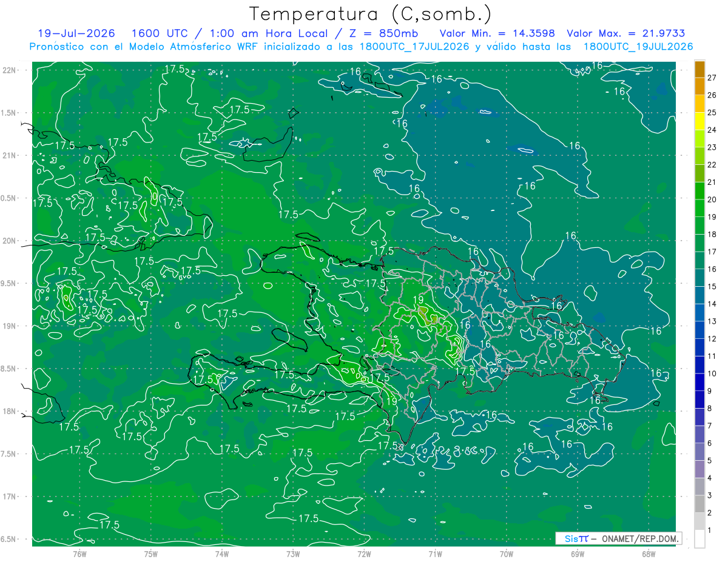The height and width of the screenshot is (562, 728).
Task: Click the '74W' longitude axis label
Action: [x=222, y=554]
